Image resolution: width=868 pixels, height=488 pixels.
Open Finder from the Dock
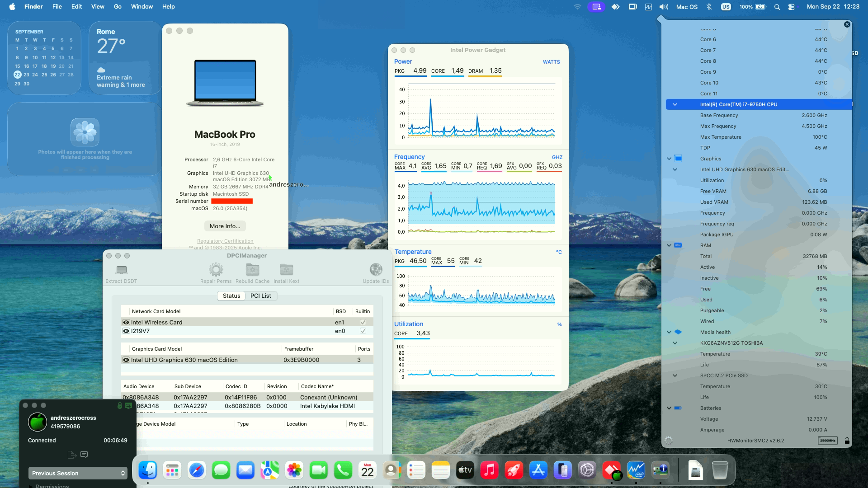point(148,470)
